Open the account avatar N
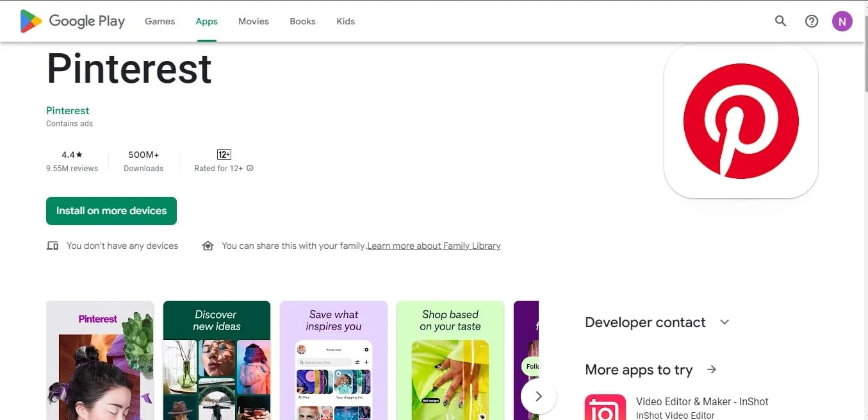Screen dimensions: 868x420 point(842,21)
